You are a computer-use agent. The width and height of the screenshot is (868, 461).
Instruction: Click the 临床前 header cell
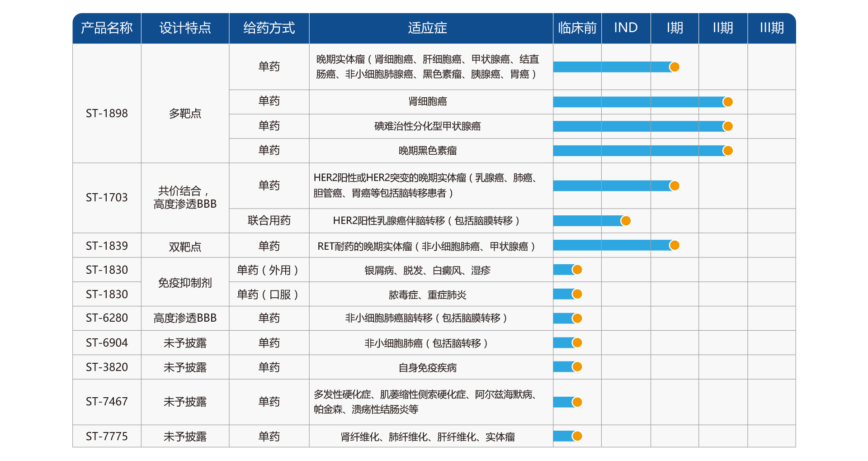coord(577,28)
